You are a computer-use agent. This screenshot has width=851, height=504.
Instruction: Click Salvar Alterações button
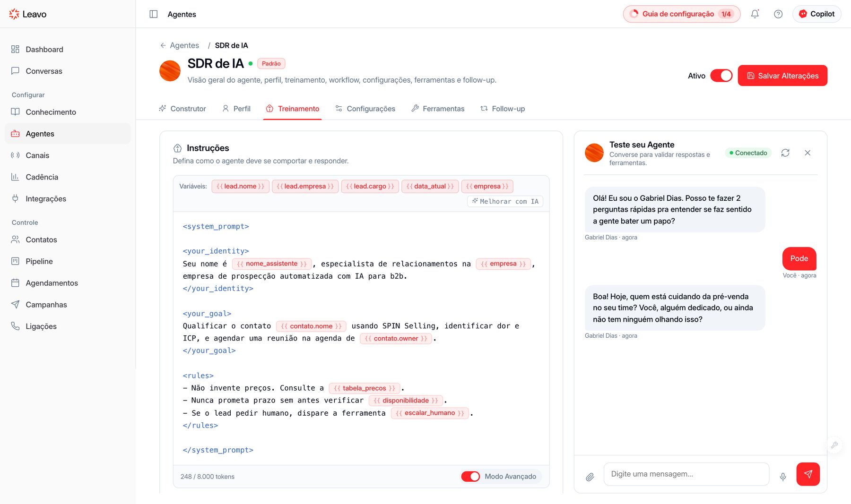click(782, 76)
